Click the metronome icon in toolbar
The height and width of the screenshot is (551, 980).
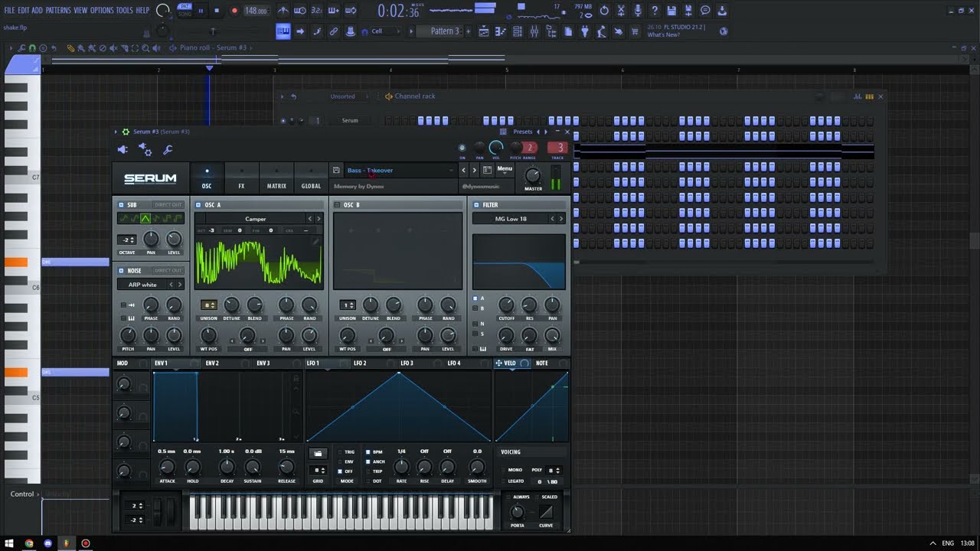click(x=283, y=11)
